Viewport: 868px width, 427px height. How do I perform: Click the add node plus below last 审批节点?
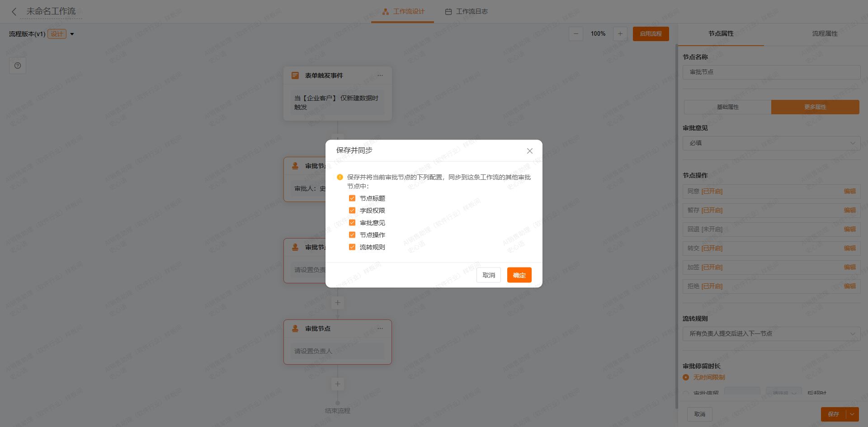[x=337, y=384]
